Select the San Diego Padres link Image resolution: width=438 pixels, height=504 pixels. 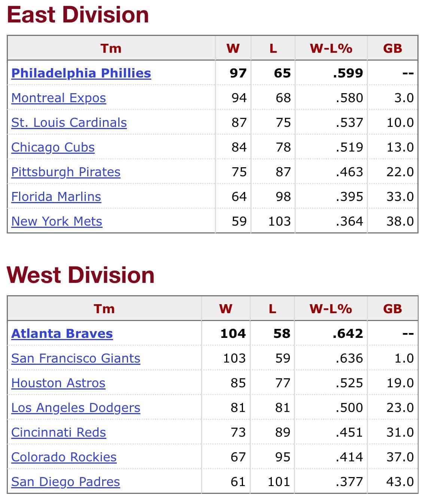(66, 482)
